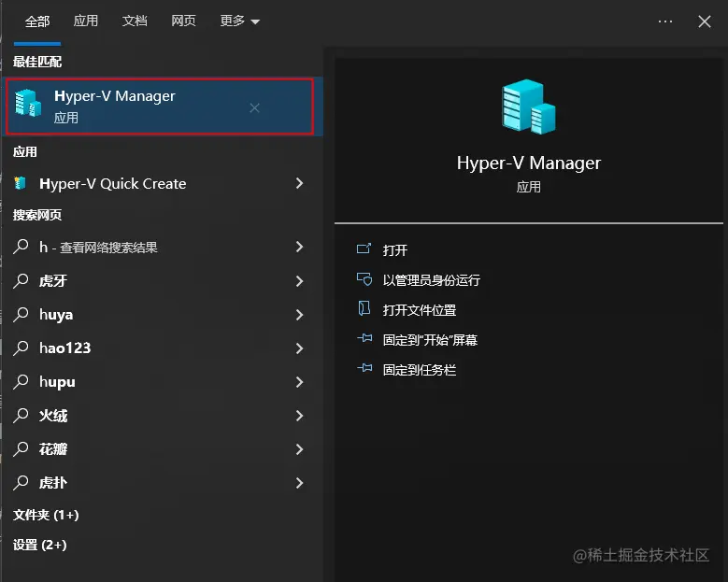Choose 打开文件位置

pos(420,310)
